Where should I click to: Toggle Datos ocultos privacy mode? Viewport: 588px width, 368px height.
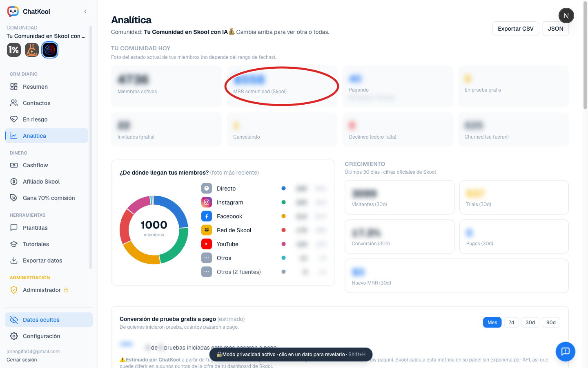coord(49,320)
